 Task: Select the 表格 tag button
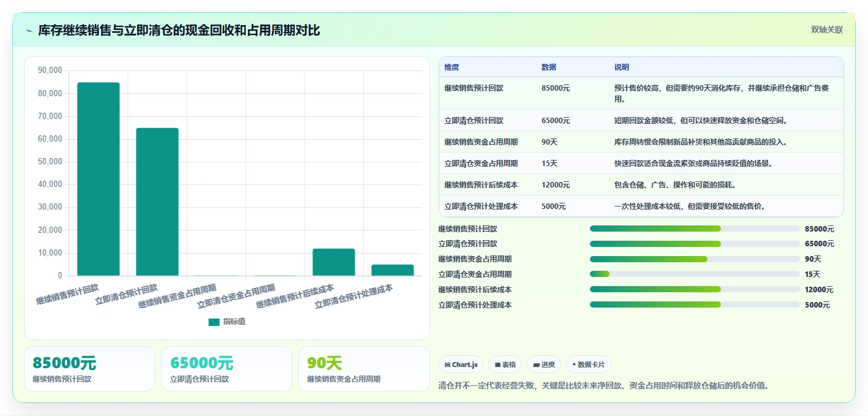505,365
